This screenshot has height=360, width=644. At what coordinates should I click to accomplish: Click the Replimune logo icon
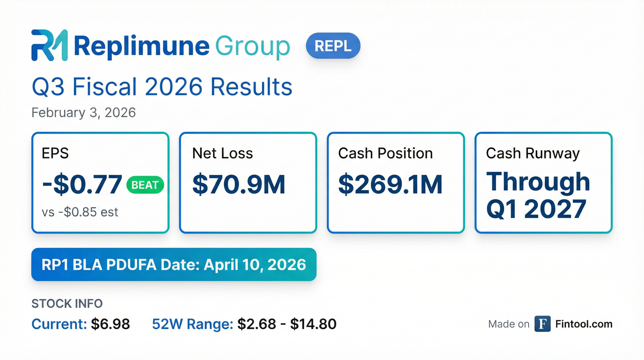point(49,45)
